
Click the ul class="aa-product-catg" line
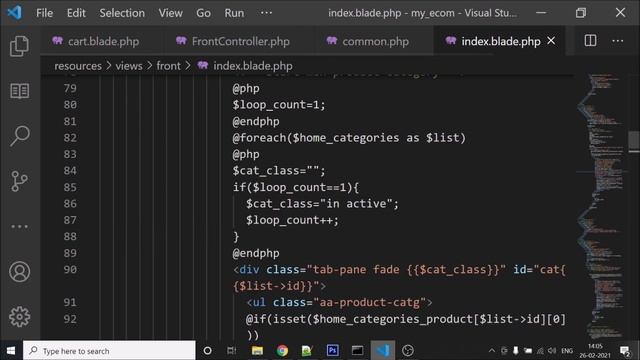pos(339,302)
